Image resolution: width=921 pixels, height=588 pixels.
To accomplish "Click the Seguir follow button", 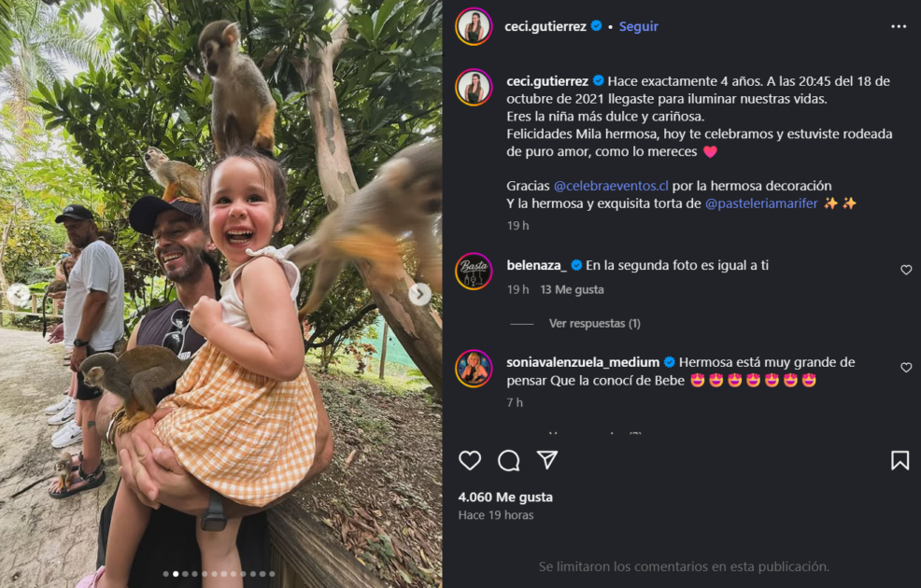I will click(639, 26).
